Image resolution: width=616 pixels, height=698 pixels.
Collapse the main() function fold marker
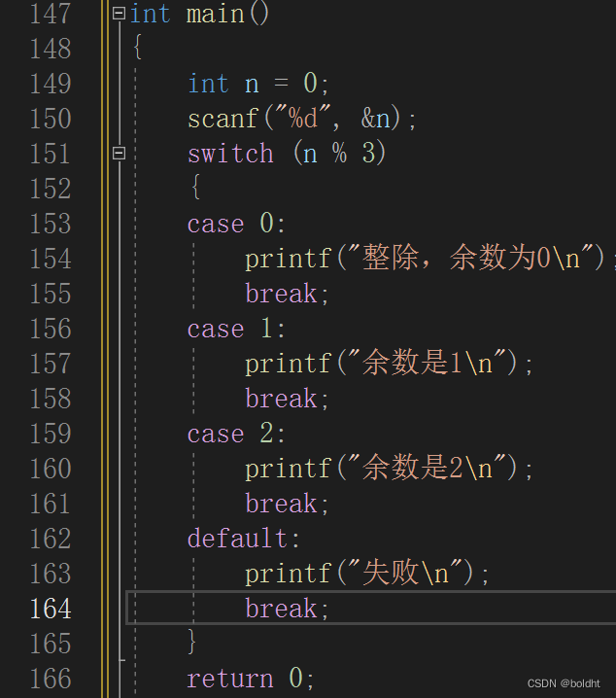(119, 14)
